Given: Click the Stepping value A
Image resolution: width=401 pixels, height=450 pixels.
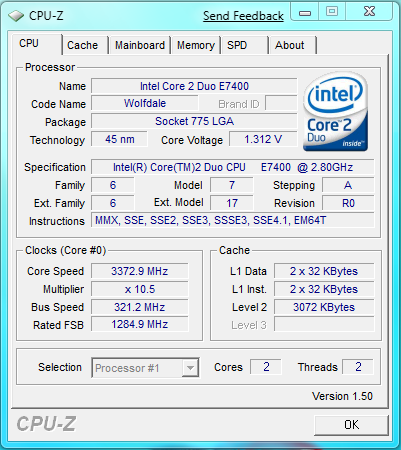Looking at the screenshot, I should (x=348, y=185).
